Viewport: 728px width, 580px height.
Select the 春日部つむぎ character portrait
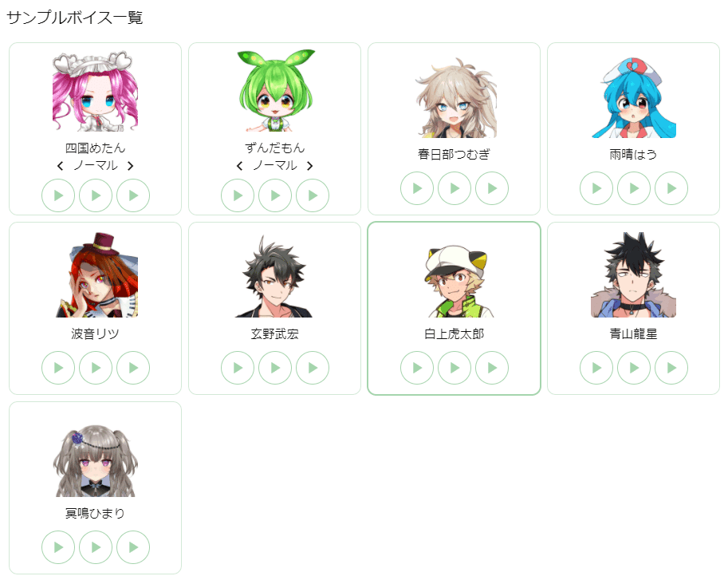tap(455, 97)
